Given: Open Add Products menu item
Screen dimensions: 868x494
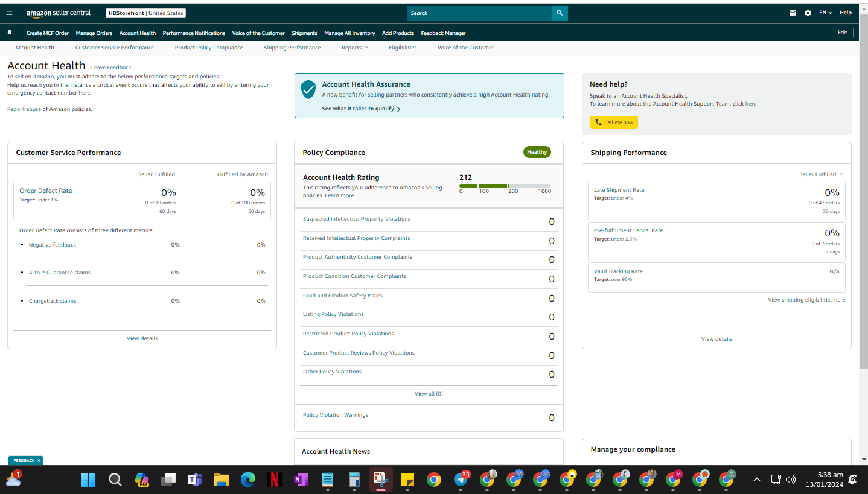Looking at the screenshot, I should 398,33.
